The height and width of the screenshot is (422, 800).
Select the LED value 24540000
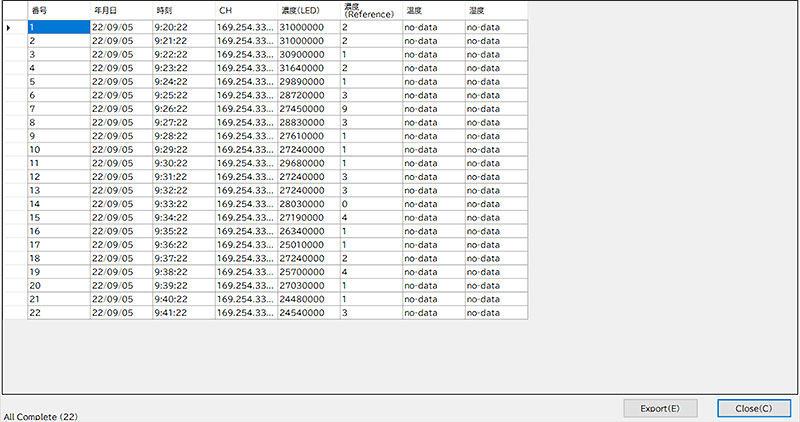coord(308,313)
